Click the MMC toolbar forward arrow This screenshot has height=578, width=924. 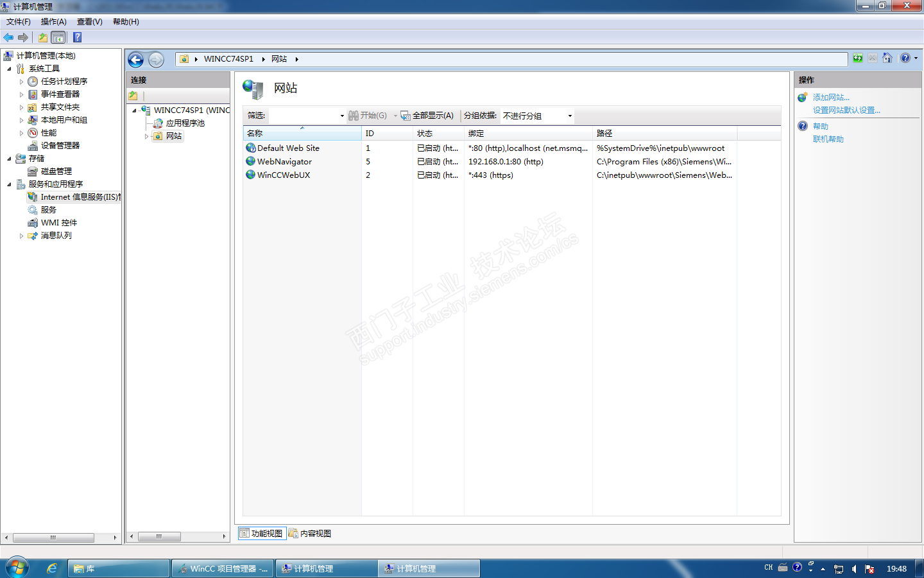(23, 37)
